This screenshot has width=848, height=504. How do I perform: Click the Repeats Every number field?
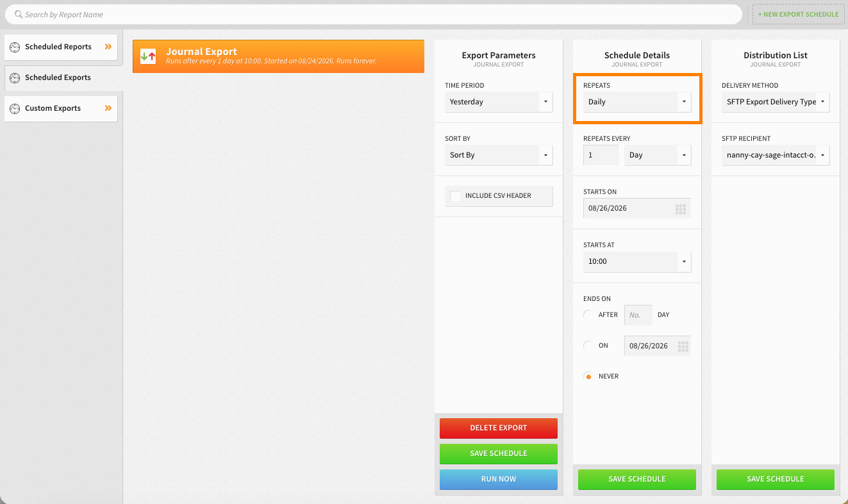(601, 155)
